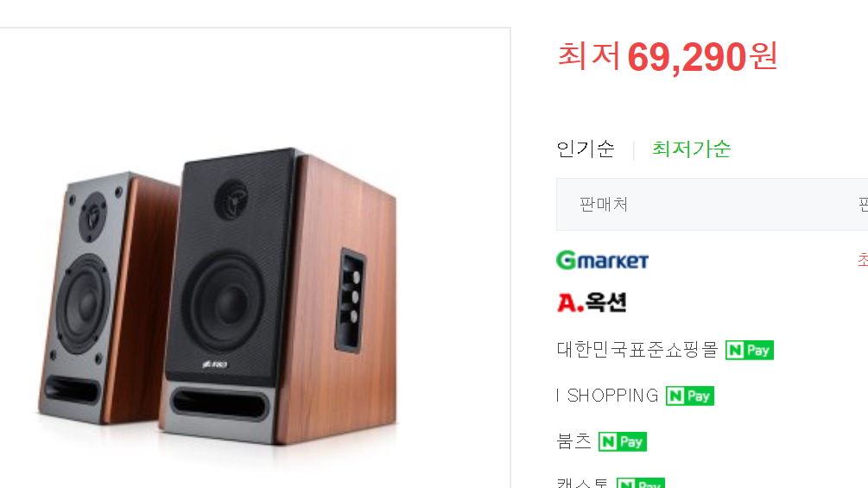Screen dimensions: 868x488
Task: Click the Gmarket seller logo
Action: (x=602, y=260)
